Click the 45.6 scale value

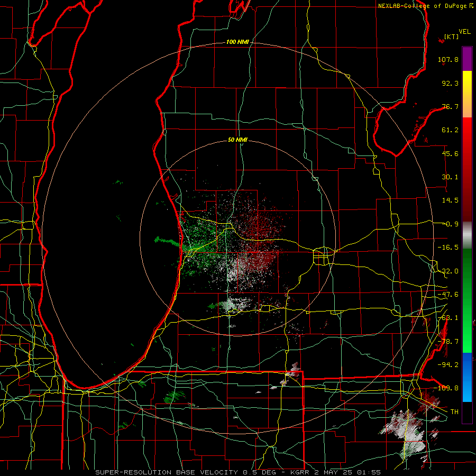coord(450,153)
